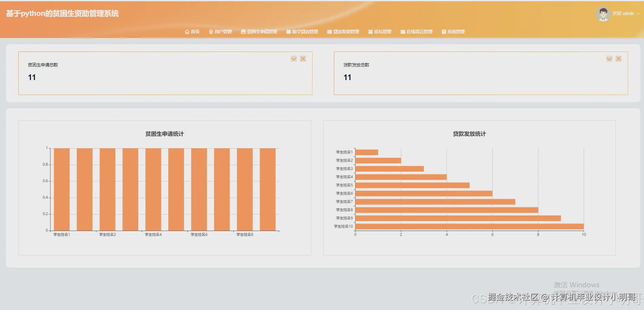The height and width of the screenshot is (310, 644).
Task: Select the 学生姓名7 bar in 贷款发放统计
Action: click(x=435, y=202)
